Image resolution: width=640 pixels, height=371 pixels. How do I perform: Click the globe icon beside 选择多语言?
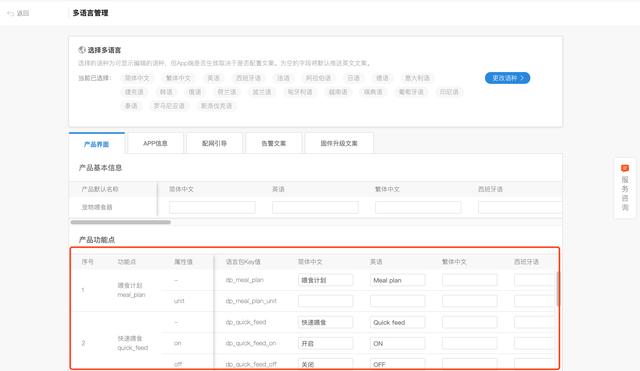pyautogui.click(x=82, y=50)
